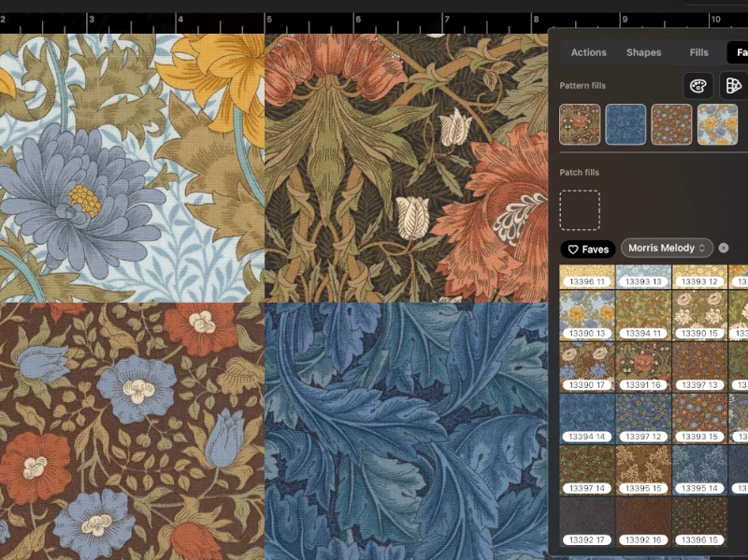Pick fabric 13396 11

point(587,277)
